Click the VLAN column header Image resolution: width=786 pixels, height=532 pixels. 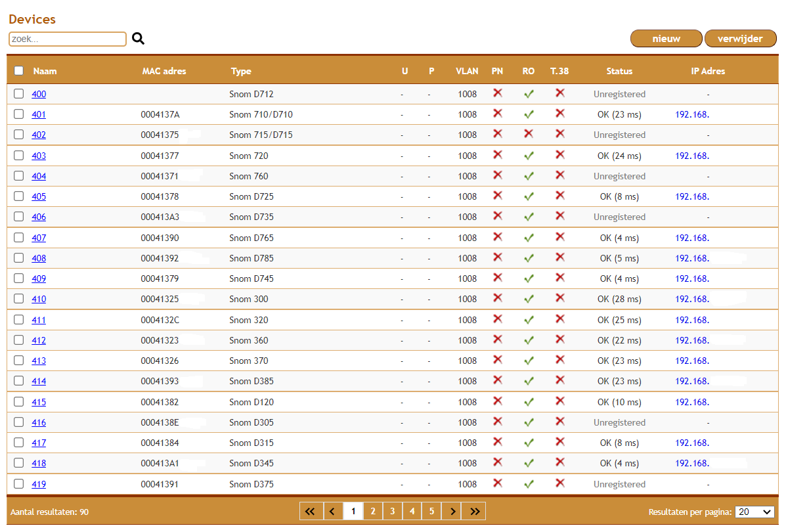click(x=467, y=71)
